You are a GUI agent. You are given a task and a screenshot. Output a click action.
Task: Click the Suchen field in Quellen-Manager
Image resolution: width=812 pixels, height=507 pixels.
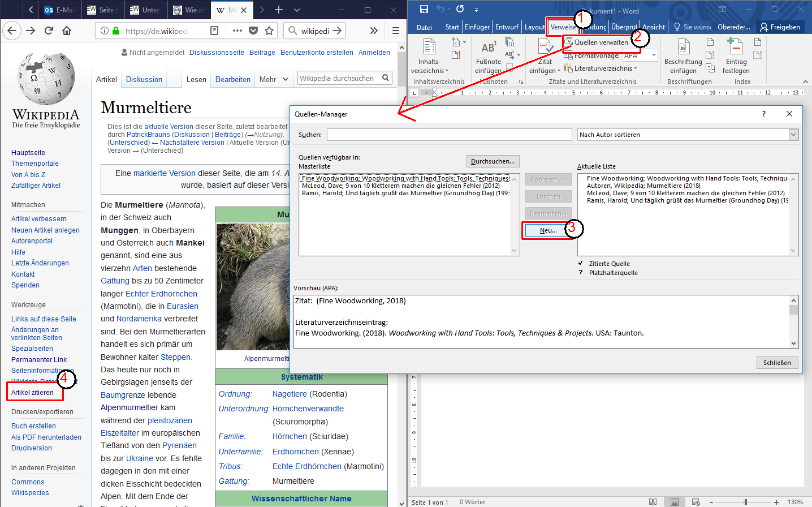coord(449,135)
